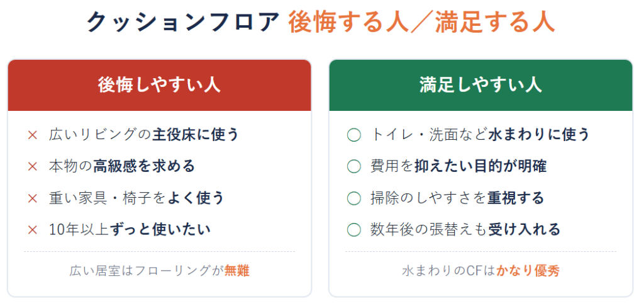Click the X mark next to 本物の高級感を求める

tap(33, 166)
